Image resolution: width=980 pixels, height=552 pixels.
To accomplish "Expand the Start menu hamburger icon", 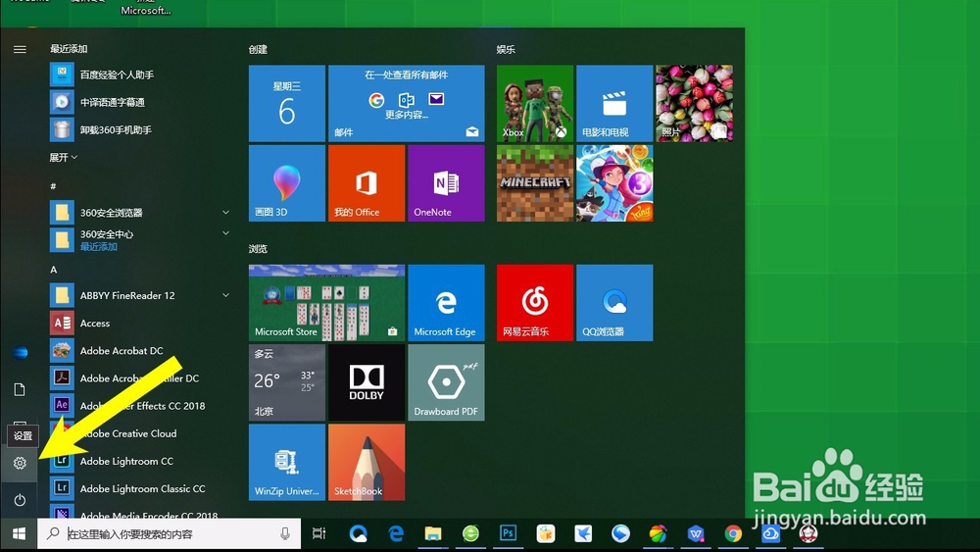I will pos(20,49).
